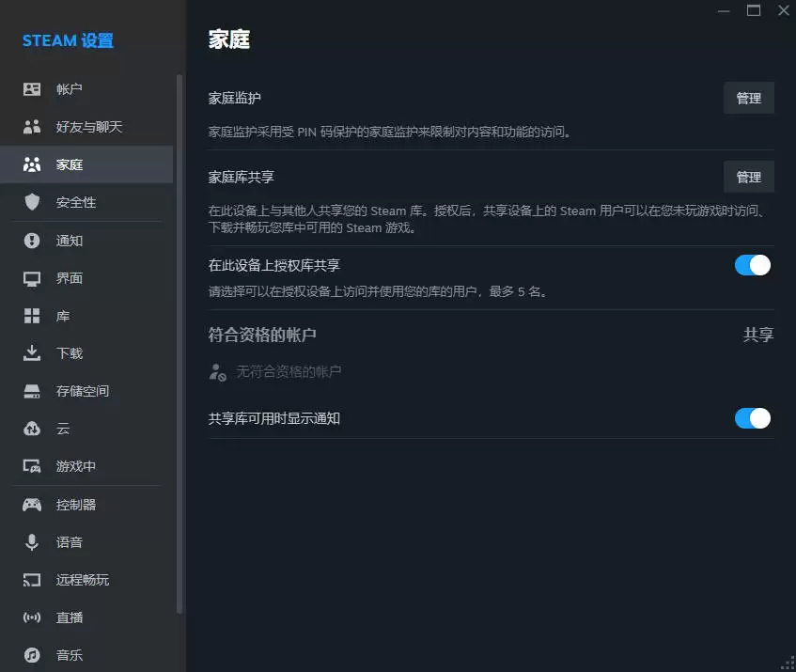This screenshot has width=796, height=672.
Task: Click 管理 button for 家庭库共享
Action: coord(748,177)
